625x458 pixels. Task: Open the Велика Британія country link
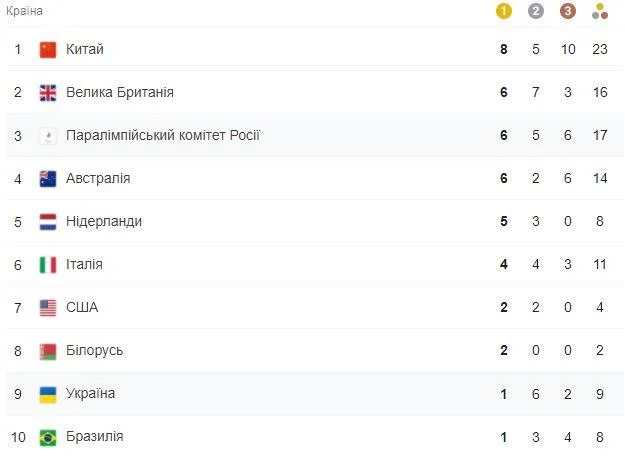[x=120, y=92]
